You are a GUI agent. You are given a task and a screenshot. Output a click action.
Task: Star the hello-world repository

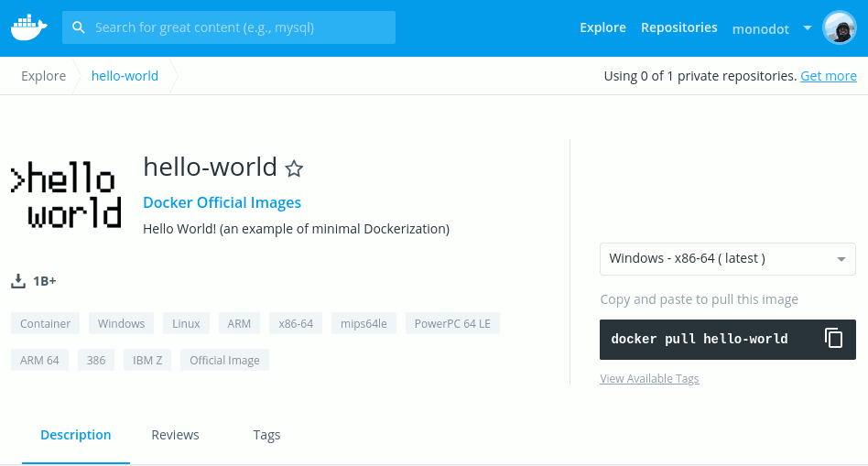pyautogui.click(x=294, y=168)
